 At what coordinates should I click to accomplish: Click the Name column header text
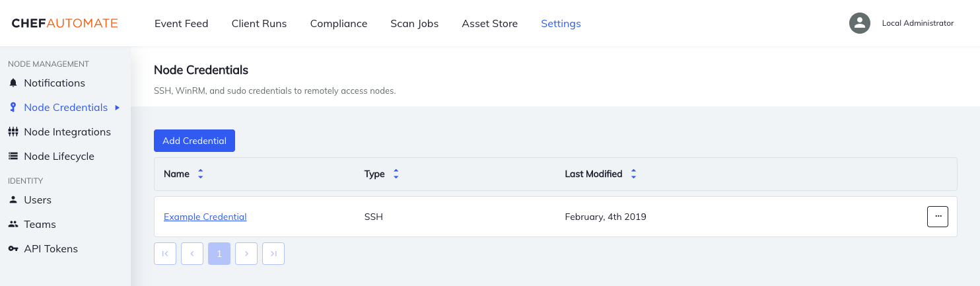(x=176, y=174)
